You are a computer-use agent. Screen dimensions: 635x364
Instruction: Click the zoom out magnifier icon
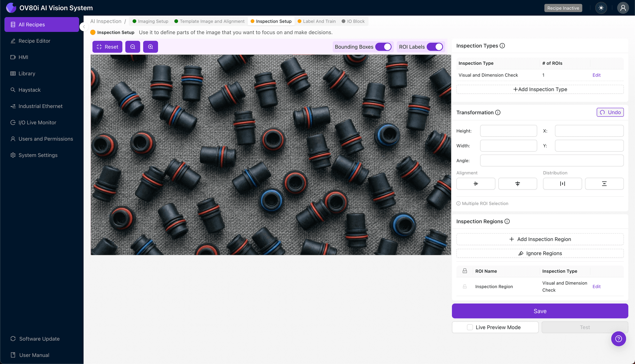pyautogui.click(x=133, y=47)
